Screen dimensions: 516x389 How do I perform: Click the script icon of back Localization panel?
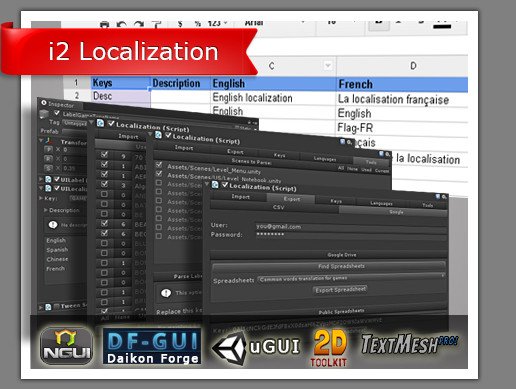[x=100, y=123]
